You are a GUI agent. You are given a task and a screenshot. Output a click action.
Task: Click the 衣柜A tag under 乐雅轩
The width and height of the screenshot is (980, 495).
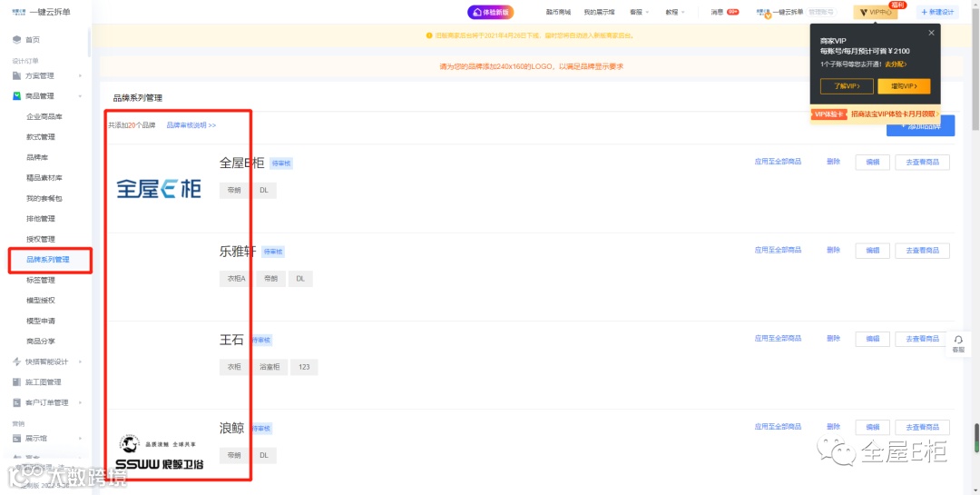pos(236,279)
